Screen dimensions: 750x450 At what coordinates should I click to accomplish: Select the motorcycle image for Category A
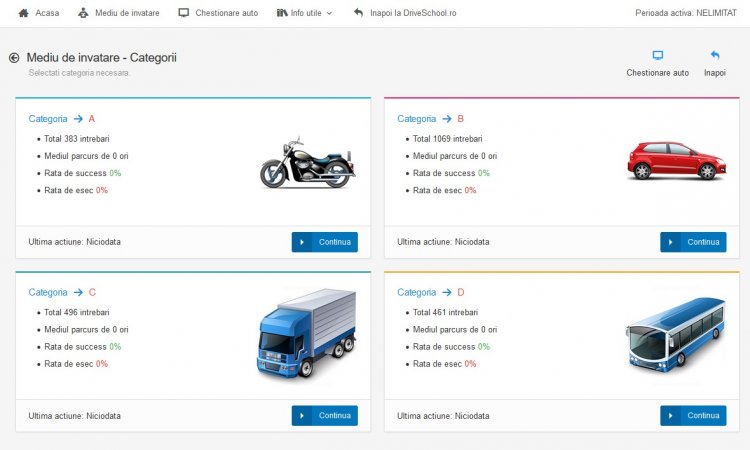(x=308, y=163)
